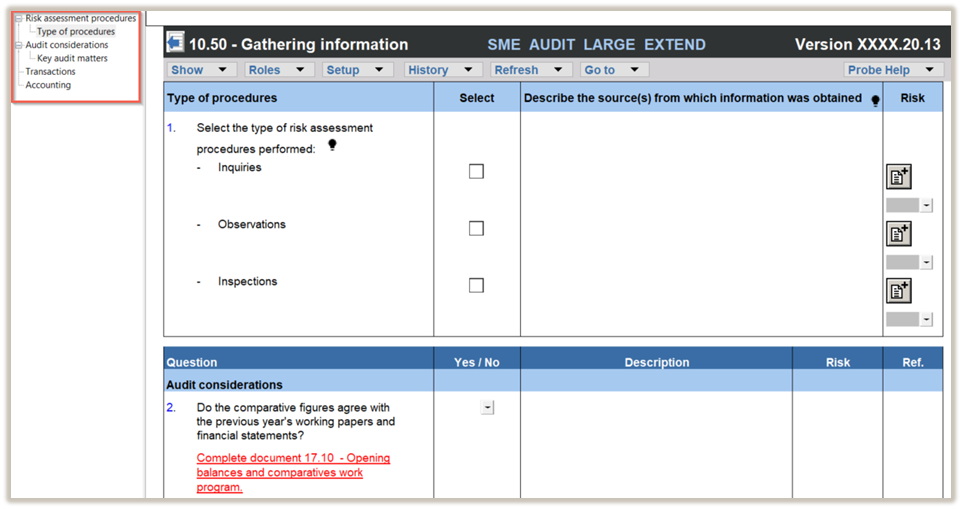Open the Show menu
962x509 pixels.
202,70
